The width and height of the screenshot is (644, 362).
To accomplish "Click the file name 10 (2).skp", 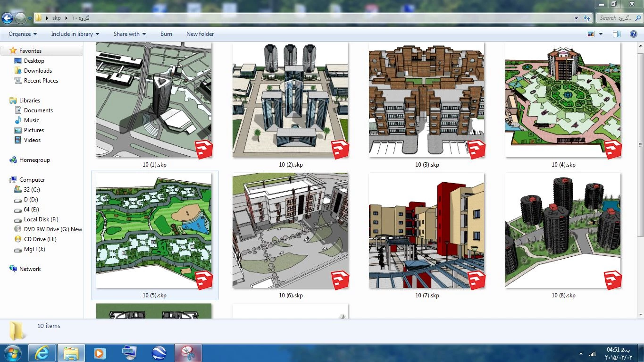I will click(x=291, y=165).
